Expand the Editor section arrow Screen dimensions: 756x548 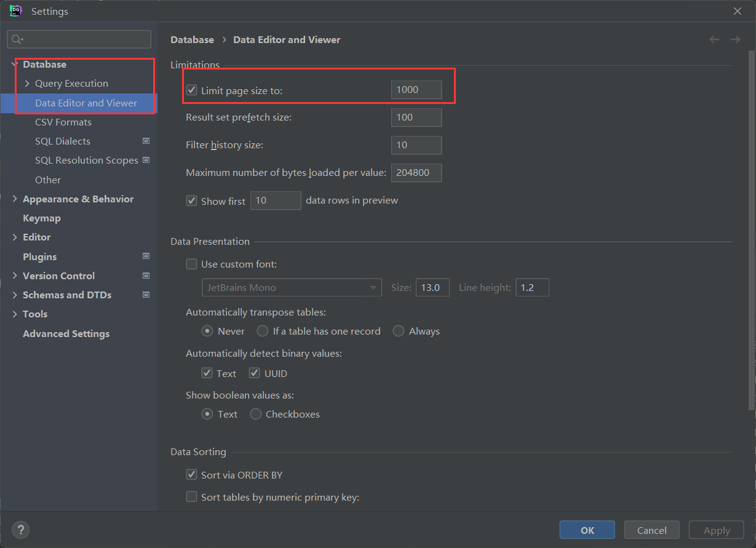(15, 237)
